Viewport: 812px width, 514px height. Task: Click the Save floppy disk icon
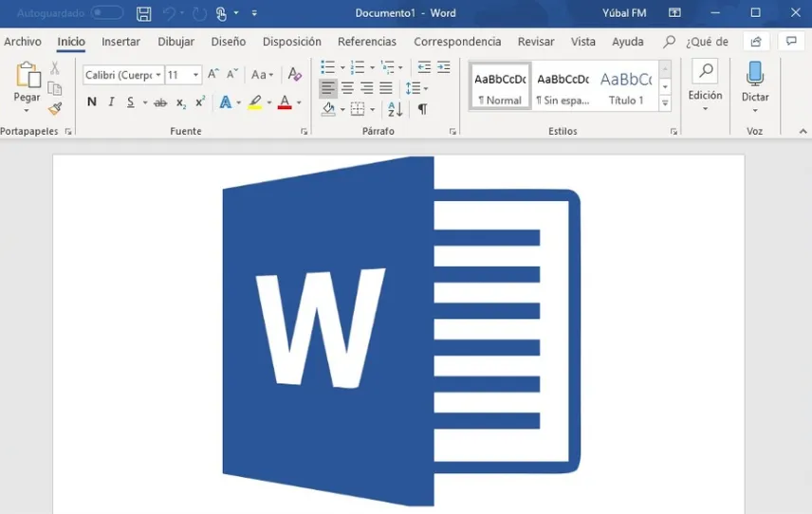click(143, 13)
